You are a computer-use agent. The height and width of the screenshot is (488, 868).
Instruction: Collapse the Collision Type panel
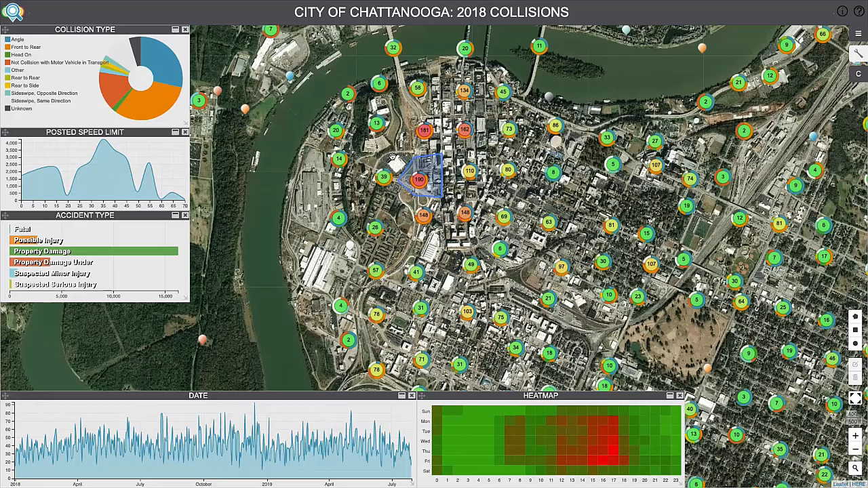coord(175,29)
